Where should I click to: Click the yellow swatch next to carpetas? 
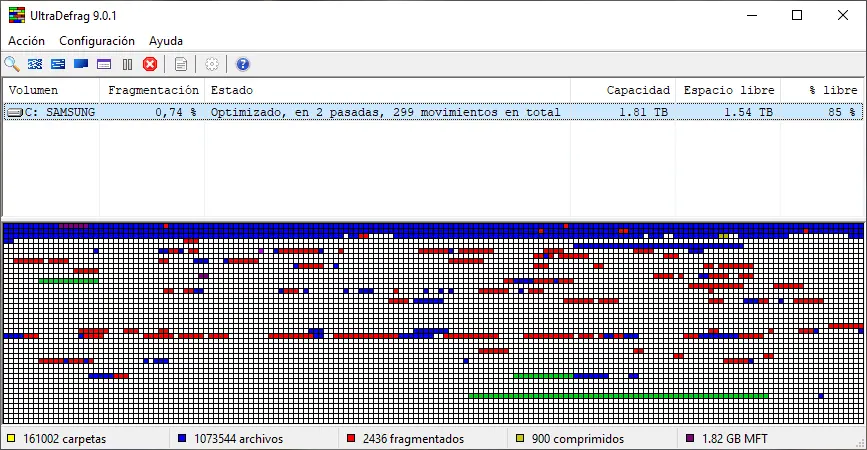[x=11, y=438]
